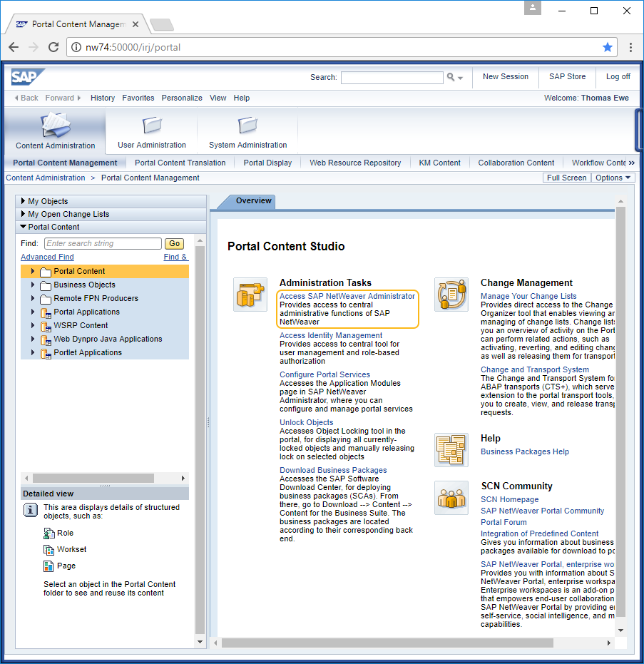This screenshot has height=664, width=644.
Task: Click the WSRP Content folder icon
Action: (x=46, y=326)
